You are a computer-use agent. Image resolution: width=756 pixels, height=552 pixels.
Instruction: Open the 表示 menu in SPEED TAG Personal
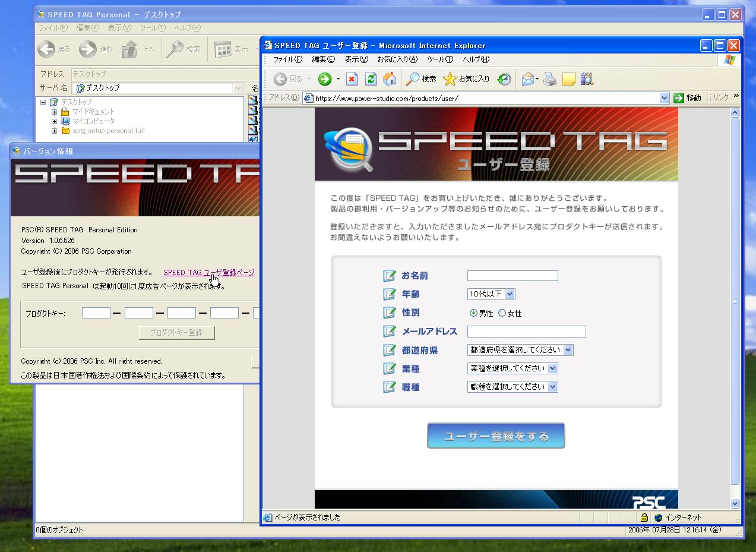tap(119, 28)
